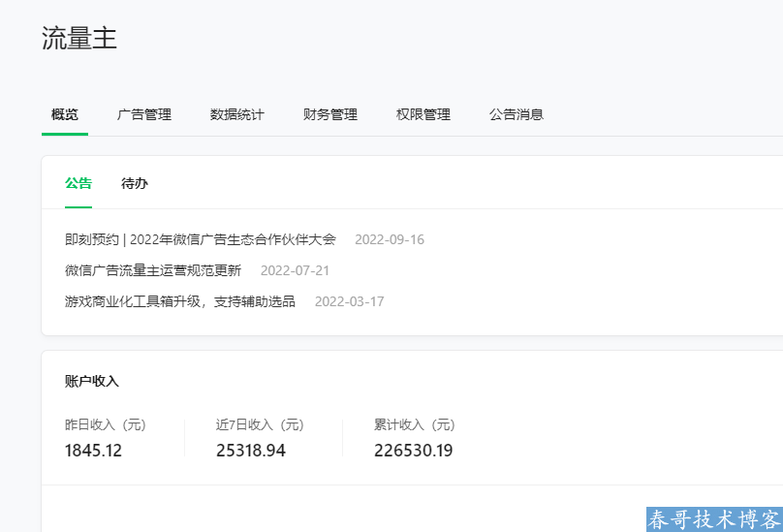
Task: Go to the 数据统计 tab
Action: 237,114
